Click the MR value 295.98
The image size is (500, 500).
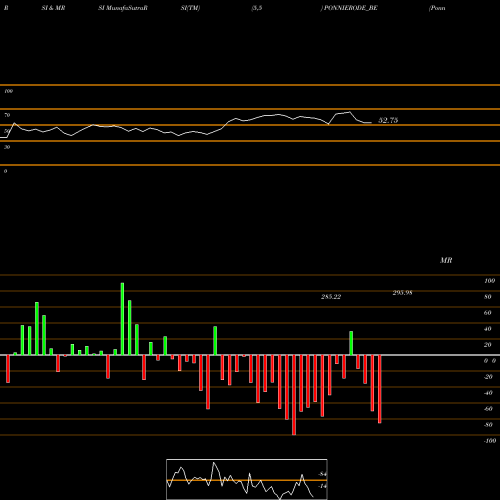point(402,293)
